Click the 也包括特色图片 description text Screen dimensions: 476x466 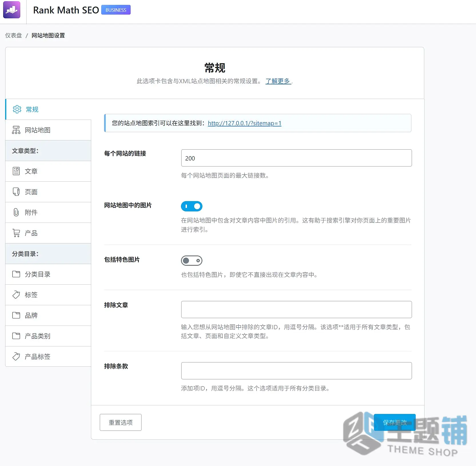(249, 275)
